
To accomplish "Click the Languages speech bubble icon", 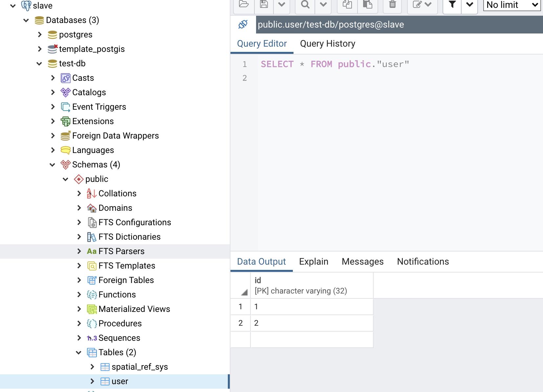I will tap(66, 150).
